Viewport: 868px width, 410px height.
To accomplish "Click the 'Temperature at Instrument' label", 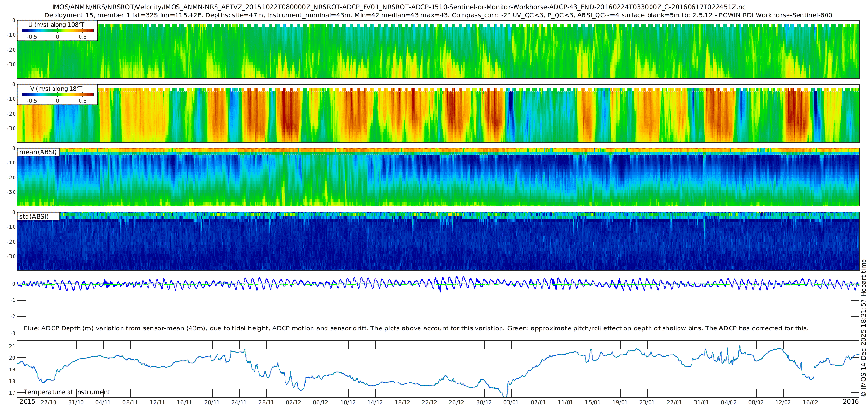I will click(x=67, y=392).
